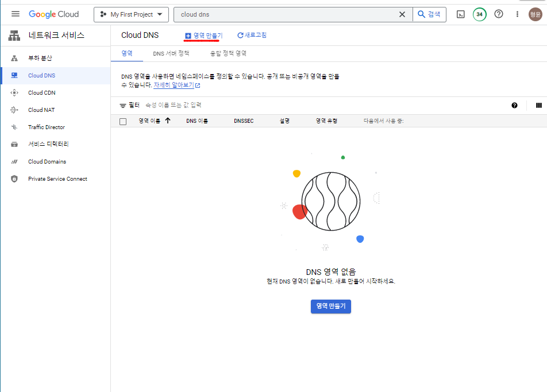Click the 설명 column header
547x392 pixels.
(x=284, y=121)
